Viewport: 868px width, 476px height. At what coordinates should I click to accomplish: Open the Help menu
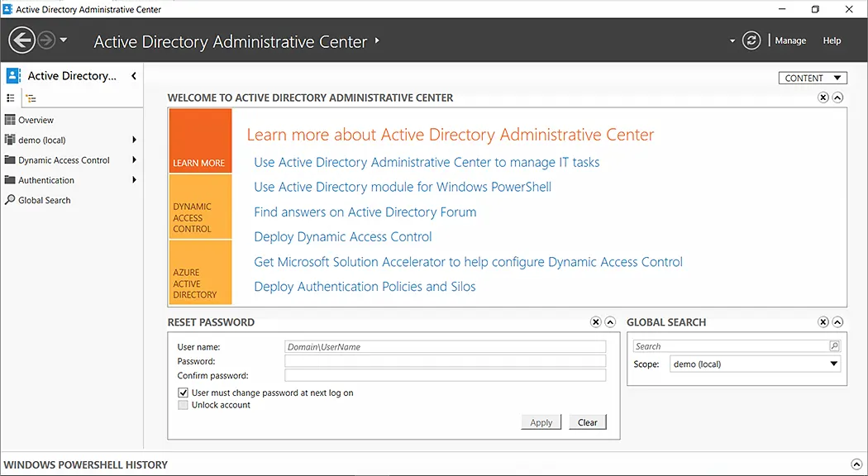[832, 40]
